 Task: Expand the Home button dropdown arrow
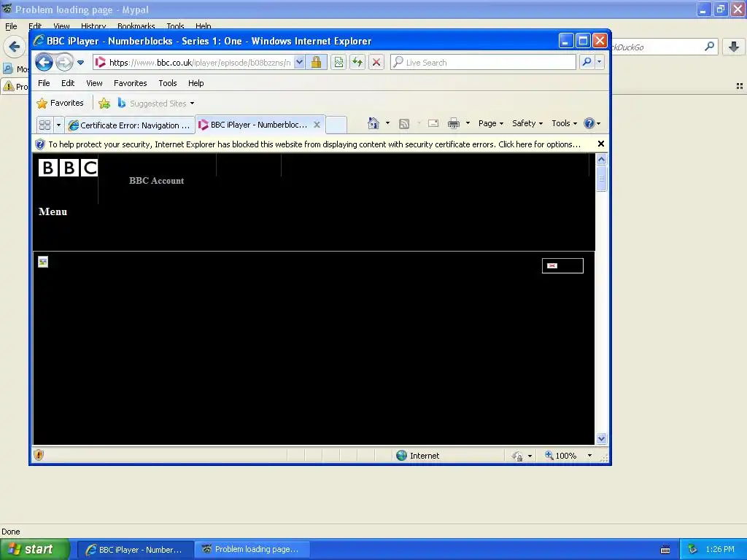click(388, 123)
